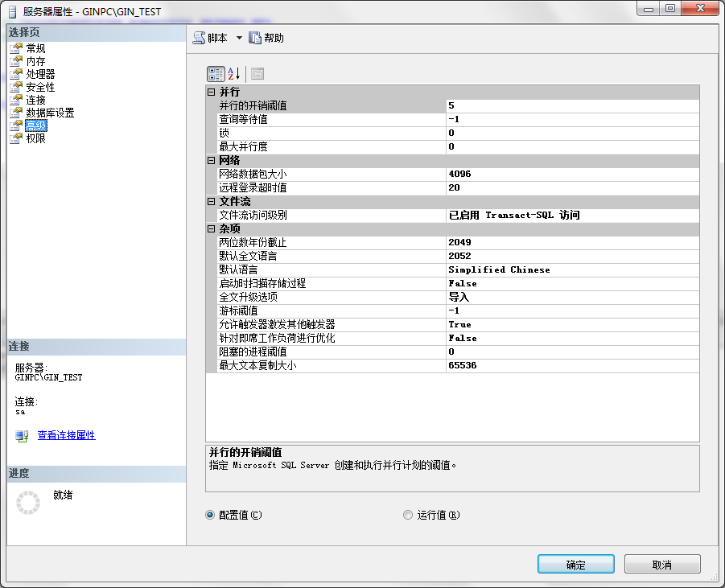Open the 常规 page
725x588 pixels.
(x=35, y=48)
